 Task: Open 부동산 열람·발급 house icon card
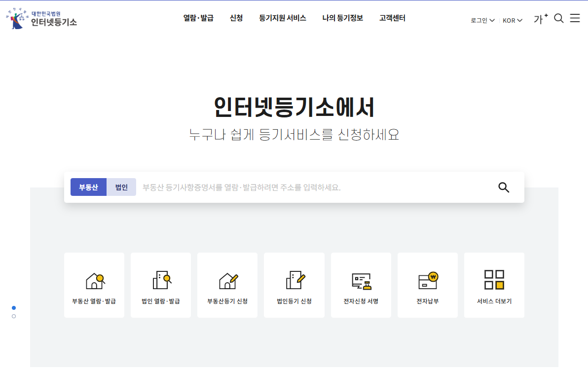pos(94,285)
